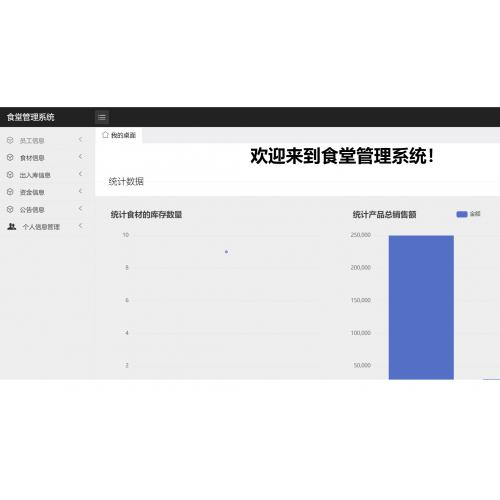Click the icon beside 资金信息
This screenshot has height=500, width=500.
10,192
